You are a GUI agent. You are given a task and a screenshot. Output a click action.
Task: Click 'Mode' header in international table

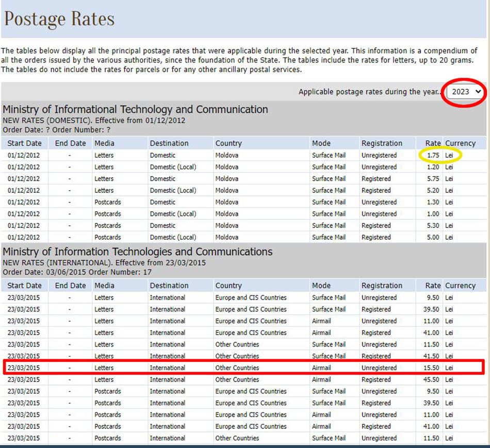point(321,286)
